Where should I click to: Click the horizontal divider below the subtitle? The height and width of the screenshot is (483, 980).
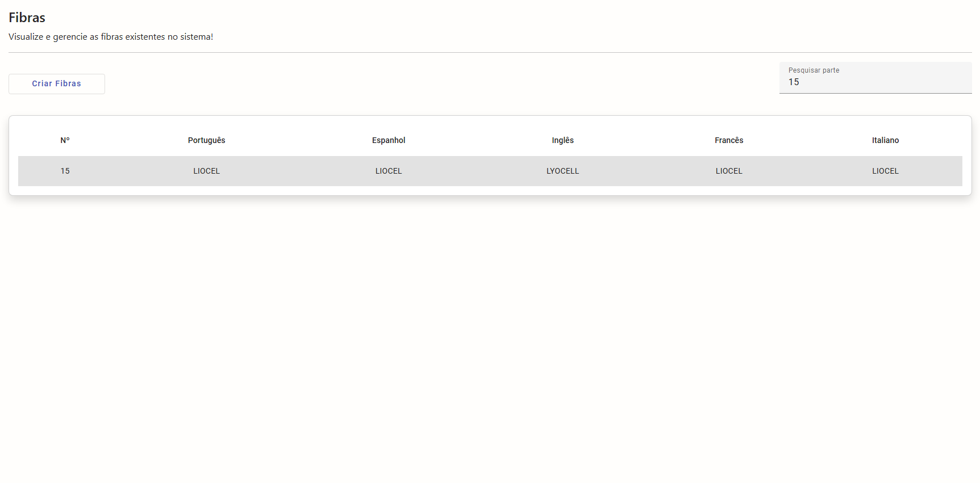pyautogui.click(x=490, y=52)
